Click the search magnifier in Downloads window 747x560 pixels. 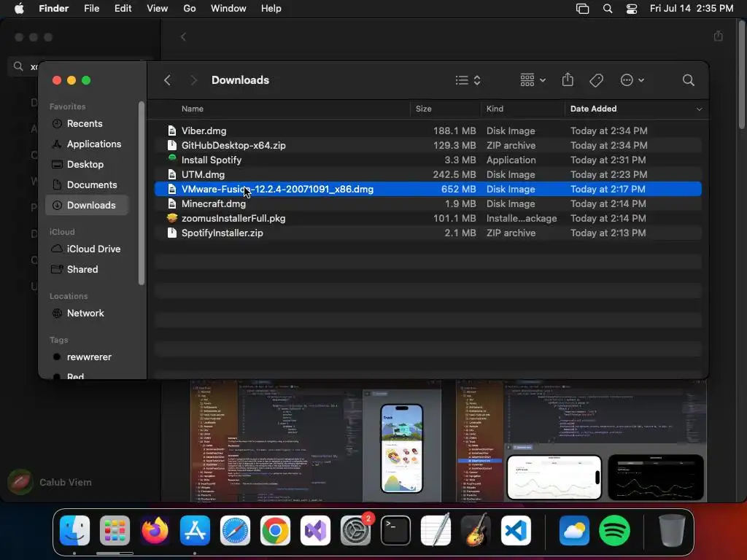pyautogui.click(x=688, y=80)
